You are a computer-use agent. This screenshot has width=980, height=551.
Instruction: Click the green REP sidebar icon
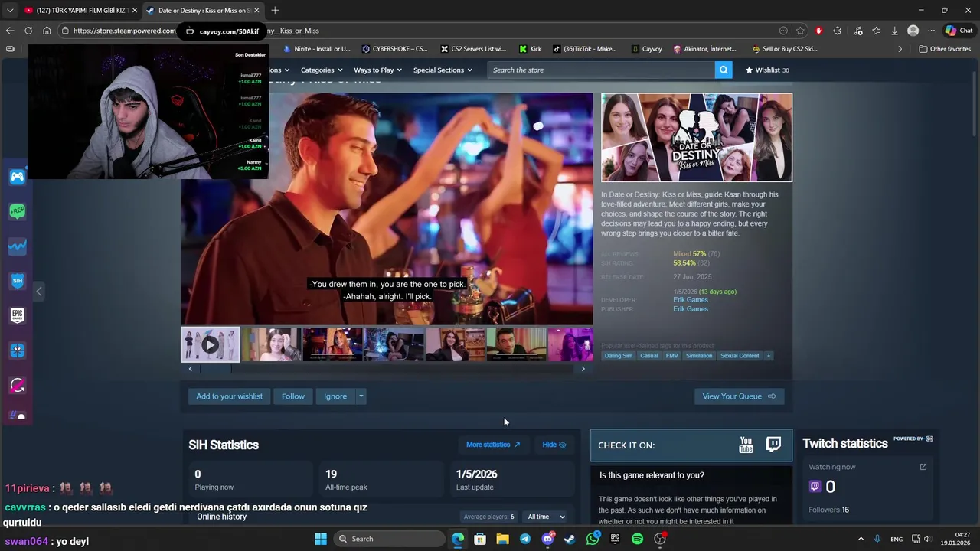(x=17, y=211)
